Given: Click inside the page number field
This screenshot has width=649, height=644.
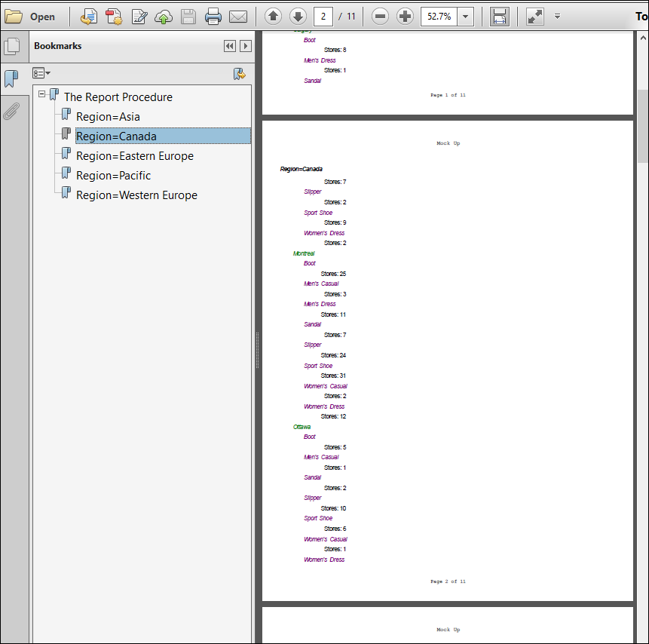Looking at the screenshot, I should [323, 16].
